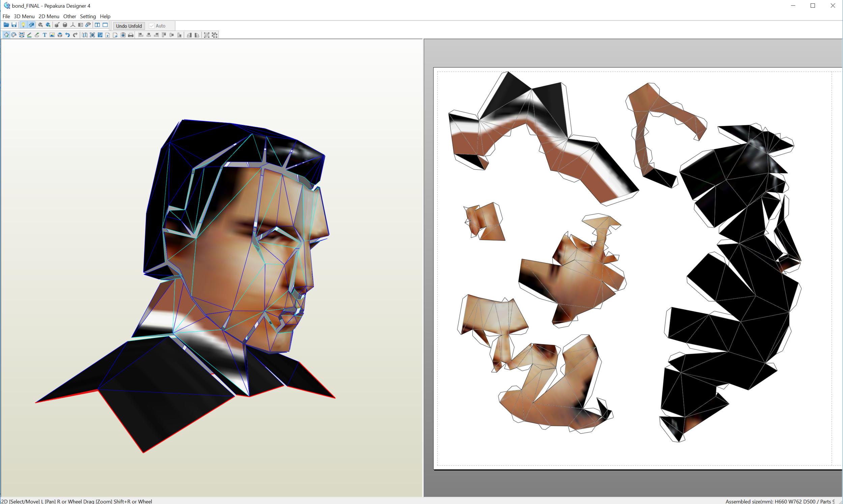843x504 pixels.
Task: Select the Input Text tool
Action: click(x=45, y=35)
